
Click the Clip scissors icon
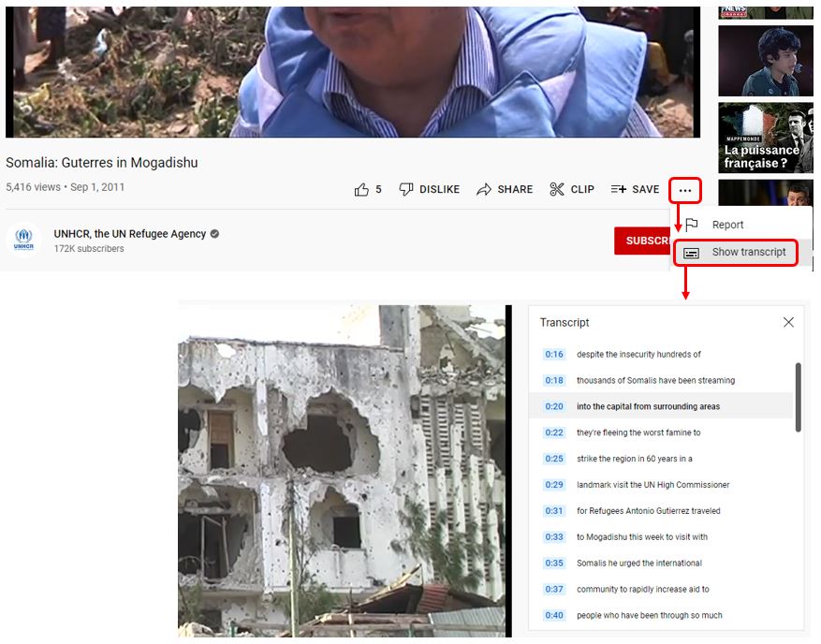point(557,189)
